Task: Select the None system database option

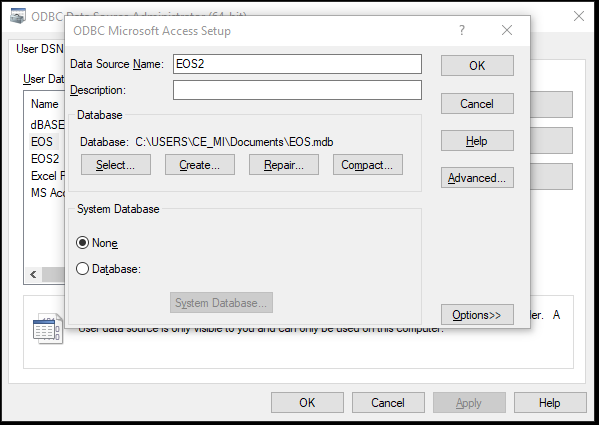Action: [x=97, y=243]
